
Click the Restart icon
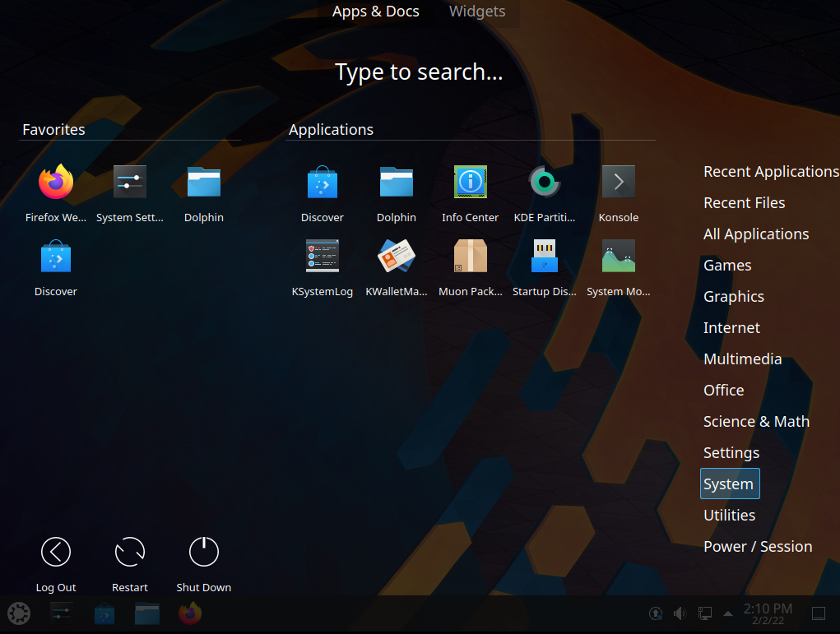(x=130, y=552)
